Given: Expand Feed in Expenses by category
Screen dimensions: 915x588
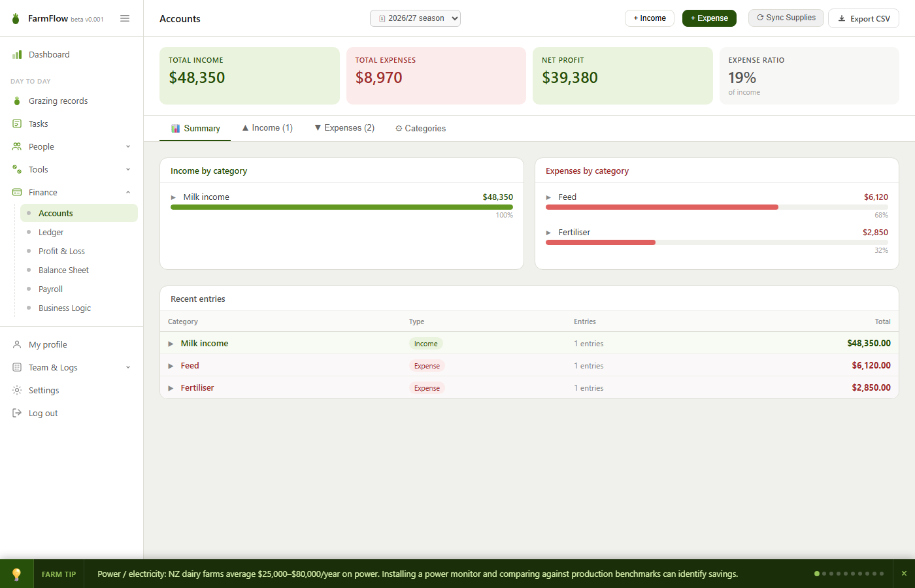Looking at the screenshot, I should [x=548, y=197].
